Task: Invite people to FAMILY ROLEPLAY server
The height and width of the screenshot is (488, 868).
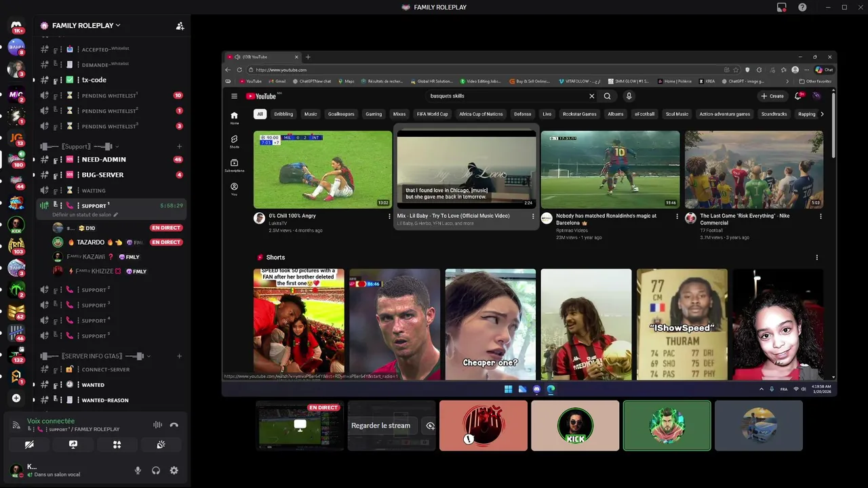Action: pyautogui.click(x=180, y=26)
